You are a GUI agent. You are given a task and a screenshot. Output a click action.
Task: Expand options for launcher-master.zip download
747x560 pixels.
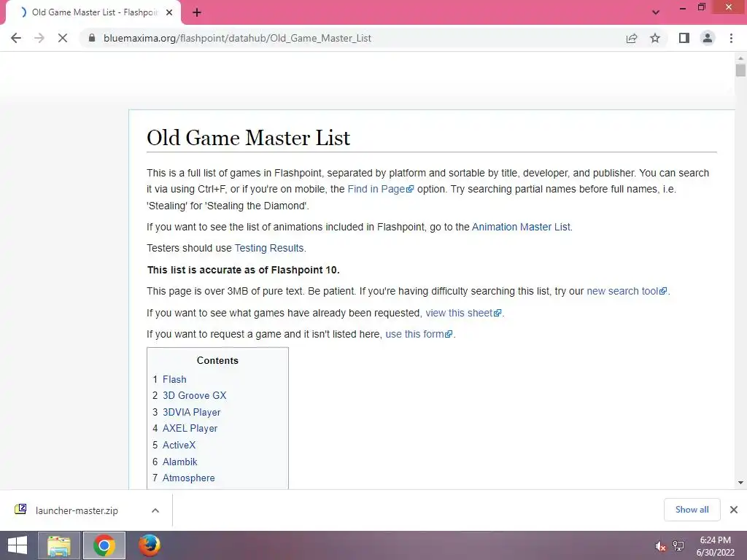click(x=155, y=510)
